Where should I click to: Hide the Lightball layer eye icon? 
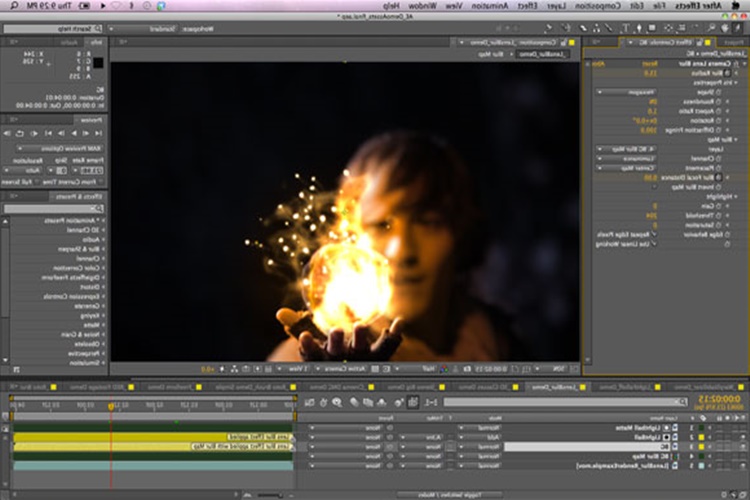(743, 437)
